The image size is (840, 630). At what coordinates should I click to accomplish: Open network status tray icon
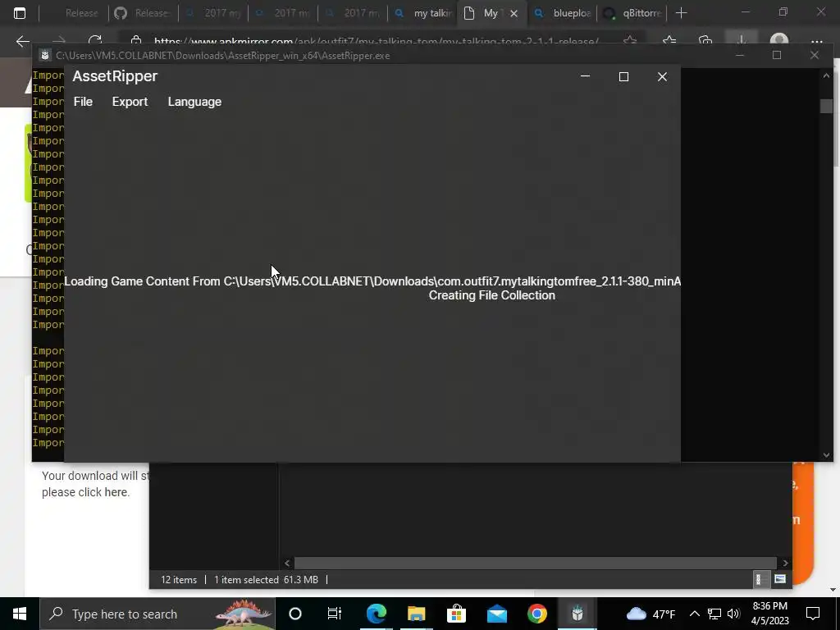714,614
